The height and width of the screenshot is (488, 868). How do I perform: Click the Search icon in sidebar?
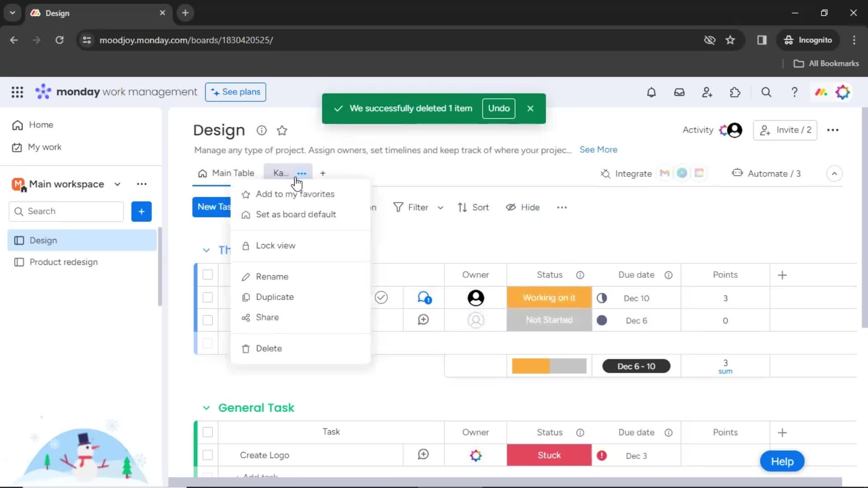19,211
